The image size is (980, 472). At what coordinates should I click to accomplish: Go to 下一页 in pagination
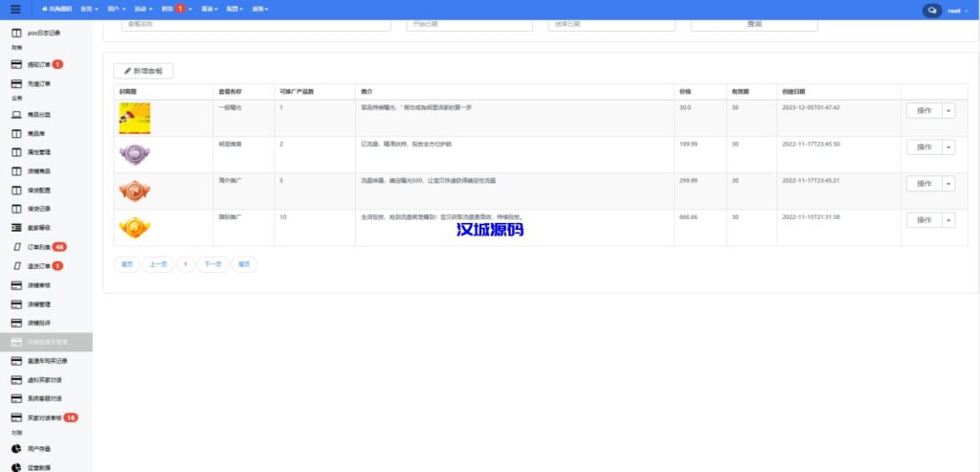pos(212,264)
